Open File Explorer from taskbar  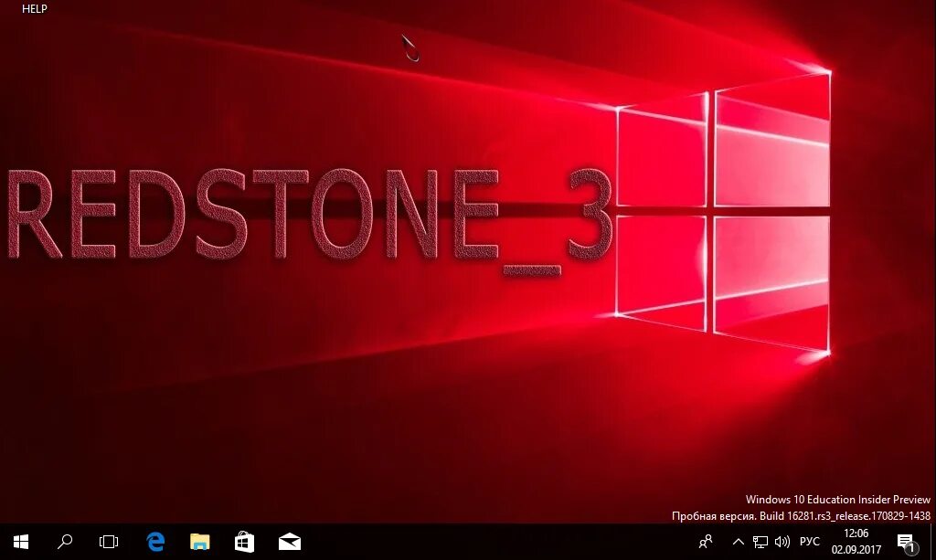(200, 542)
